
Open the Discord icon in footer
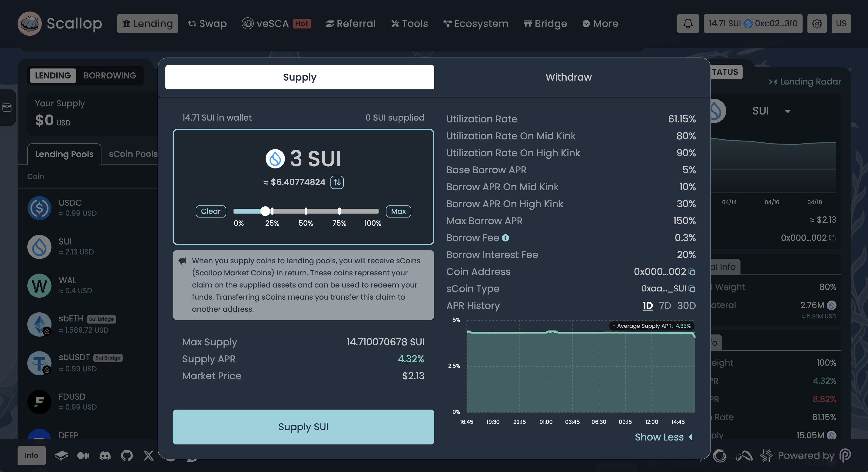105,455
